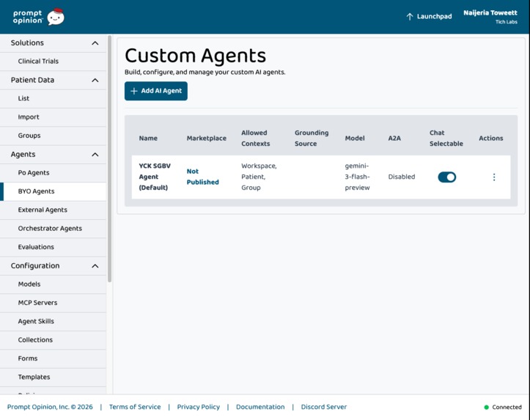Click the Add AI Agent button
Viewport: 530px width, 420px height.
[x=156, y=91]
